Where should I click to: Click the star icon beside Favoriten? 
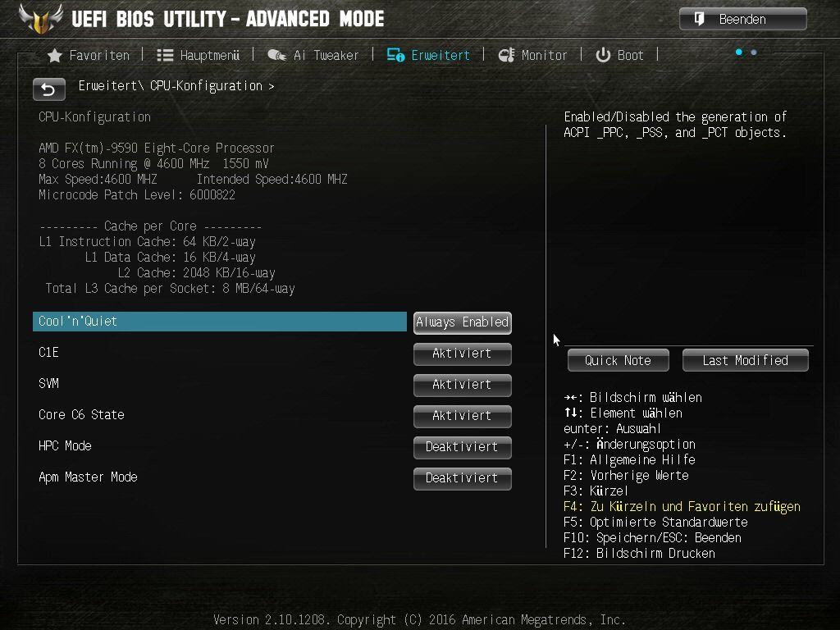[55, 55]
